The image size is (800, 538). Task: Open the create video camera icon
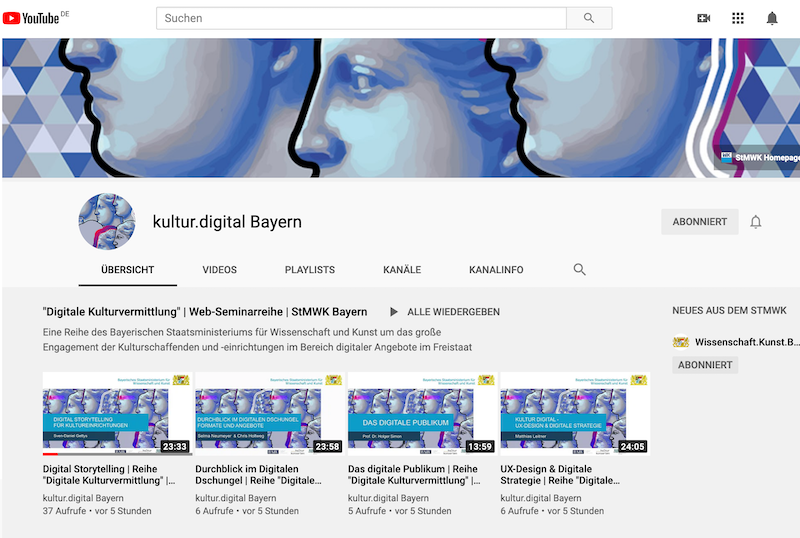pyautogui.click(x=704, y=18)
